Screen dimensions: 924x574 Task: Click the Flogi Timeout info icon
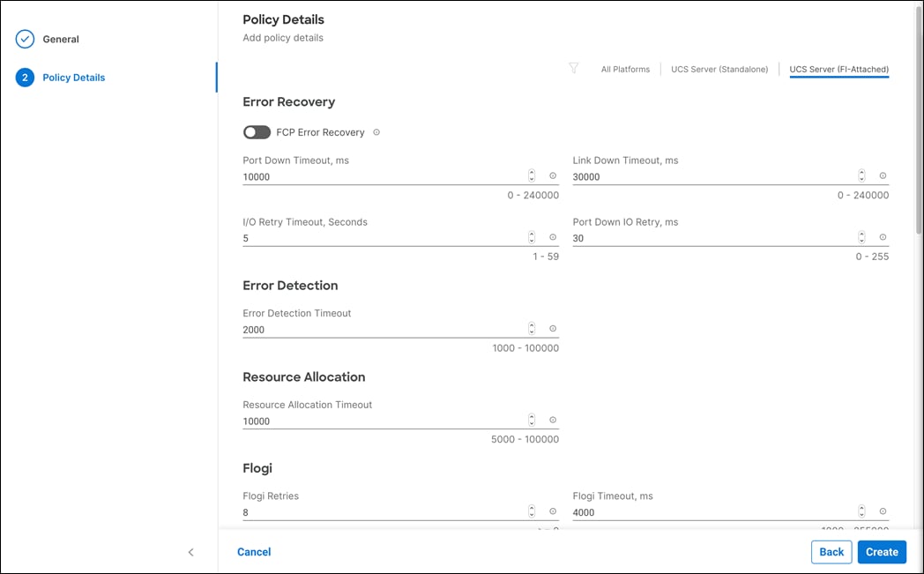pos(883,511)
